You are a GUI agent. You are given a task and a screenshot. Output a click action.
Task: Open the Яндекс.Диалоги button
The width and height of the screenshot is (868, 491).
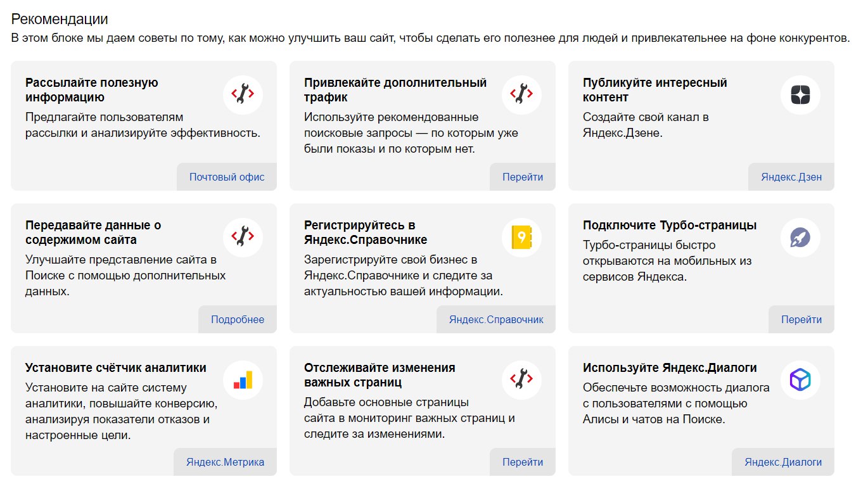783,462
